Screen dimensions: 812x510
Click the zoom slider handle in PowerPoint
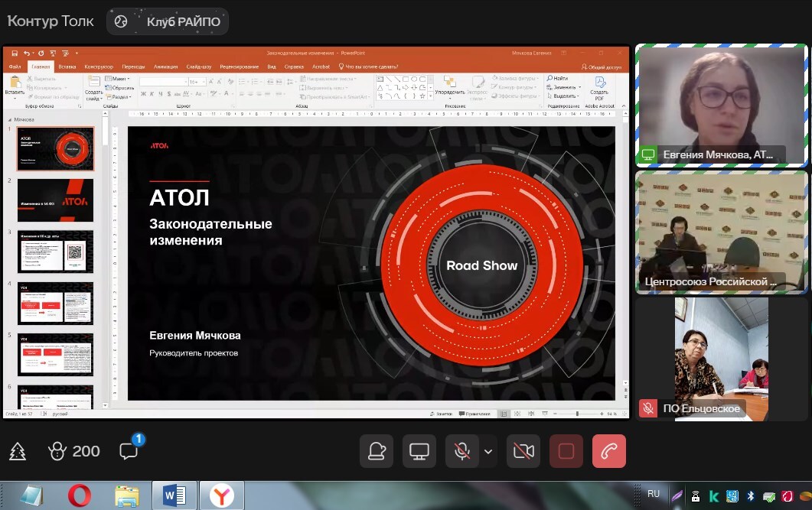coord(577,414)
